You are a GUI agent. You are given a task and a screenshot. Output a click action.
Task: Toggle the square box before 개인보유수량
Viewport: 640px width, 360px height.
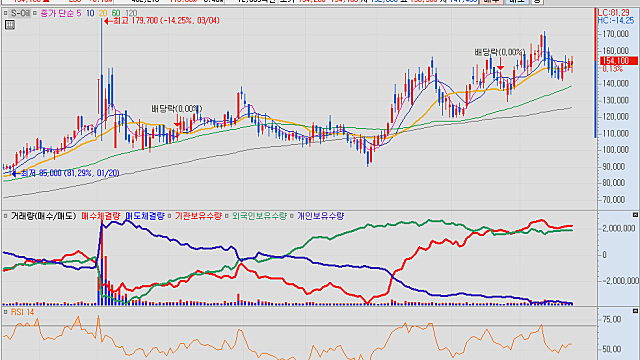(292, 216)
